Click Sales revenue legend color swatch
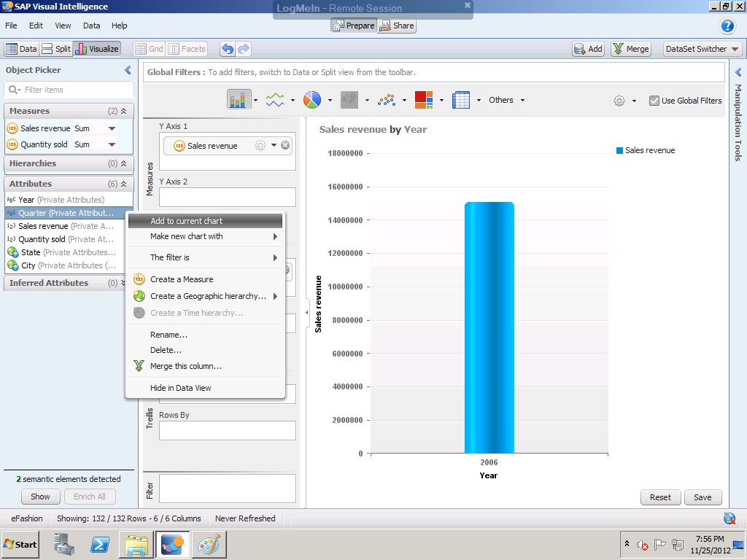The image size is (747, 560). [619, 150]
